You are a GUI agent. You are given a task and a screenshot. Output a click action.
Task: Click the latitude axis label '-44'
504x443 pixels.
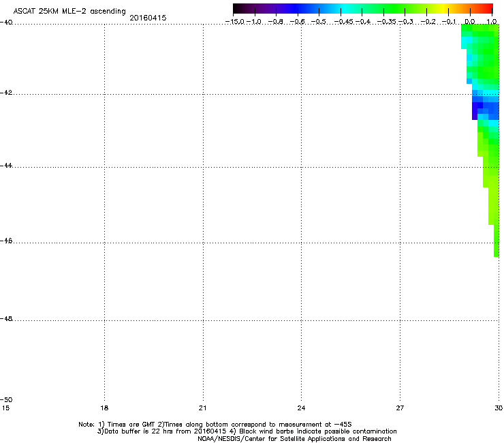coord(6,166)
